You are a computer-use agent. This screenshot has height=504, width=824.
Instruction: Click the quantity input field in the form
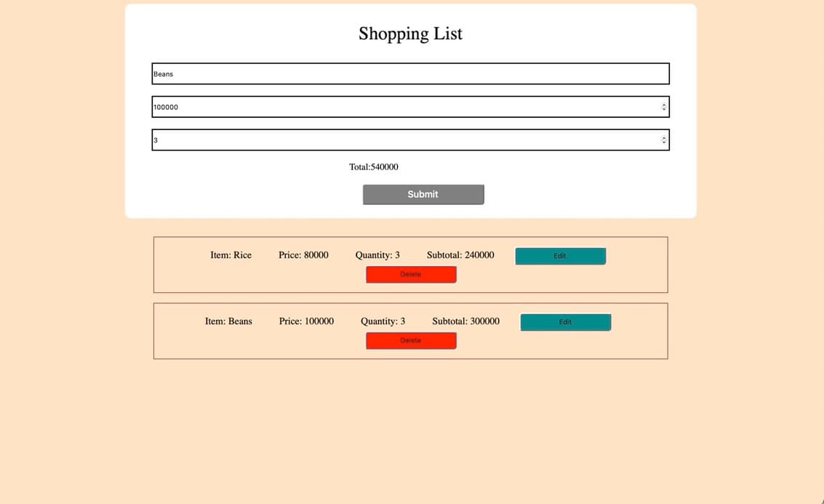pyautogui.click(x=404, y=140)
